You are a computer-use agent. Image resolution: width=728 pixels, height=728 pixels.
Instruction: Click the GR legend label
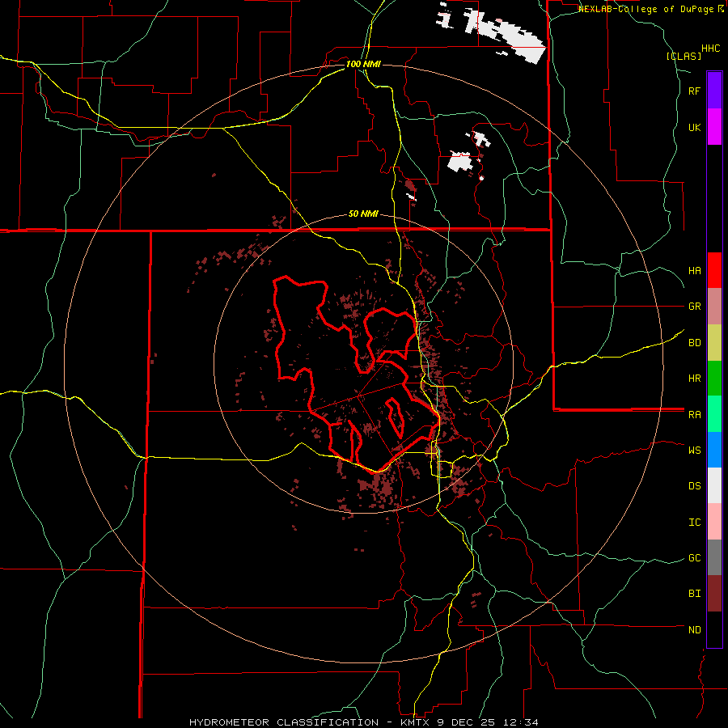(x=694, y=307)
